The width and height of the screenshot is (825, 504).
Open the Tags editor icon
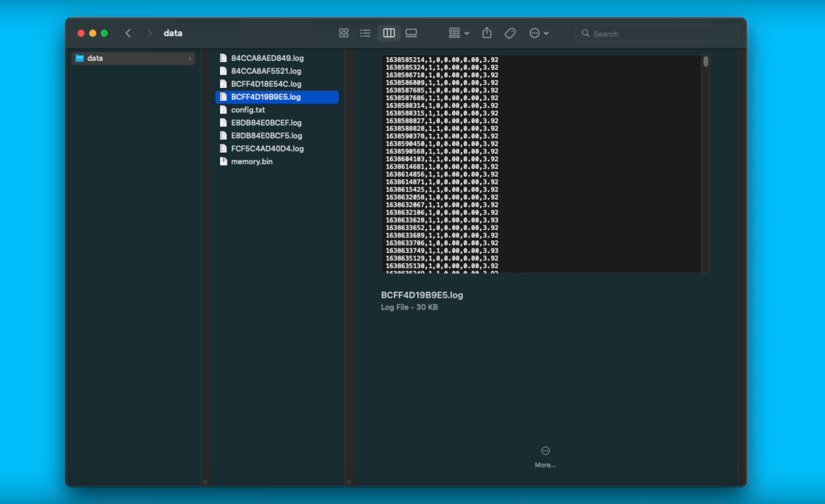coord(510,33)
